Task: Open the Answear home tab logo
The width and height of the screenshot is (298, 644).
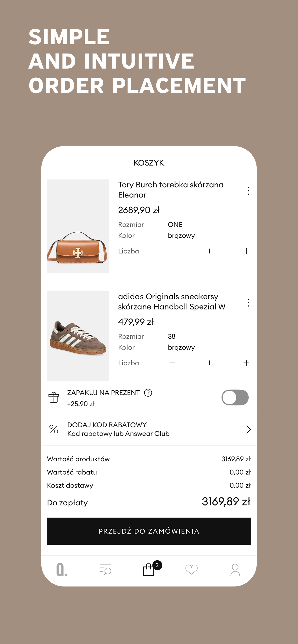Action: point(62,570)
